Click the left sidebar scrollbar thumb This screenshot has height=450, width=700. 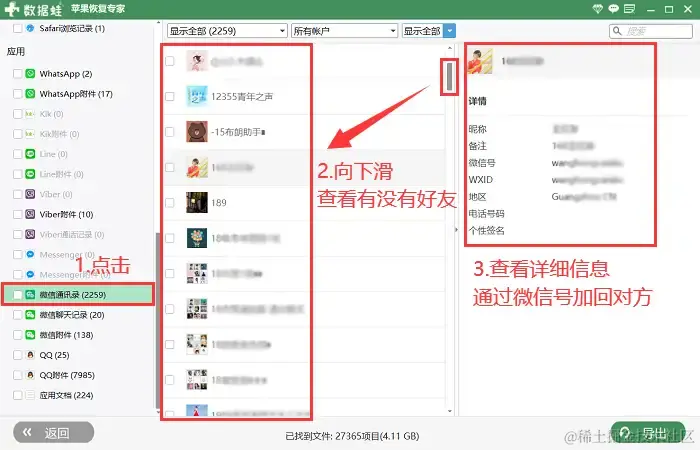[x=158, y=321]
